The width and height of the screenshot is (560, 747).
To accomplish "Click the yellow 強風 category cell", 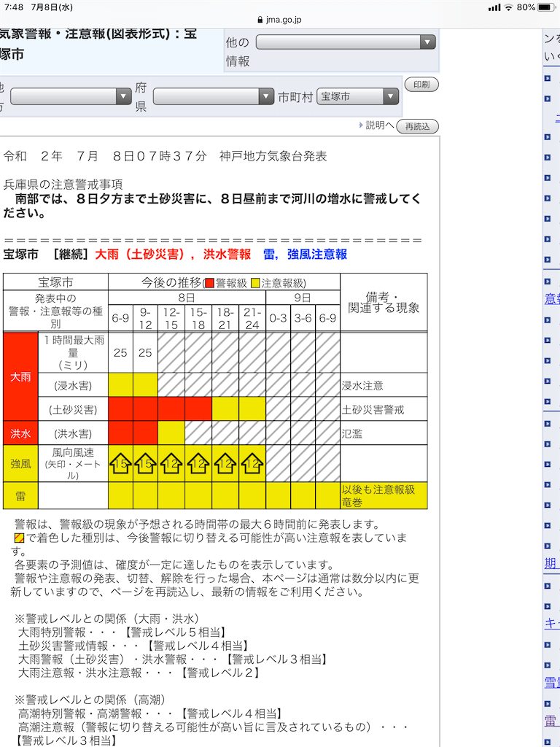I will [20, 463].
